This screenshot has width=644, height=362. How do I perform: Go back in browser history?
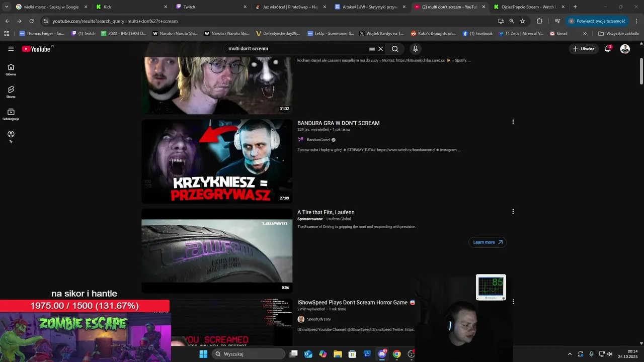[x=7, y=21]
